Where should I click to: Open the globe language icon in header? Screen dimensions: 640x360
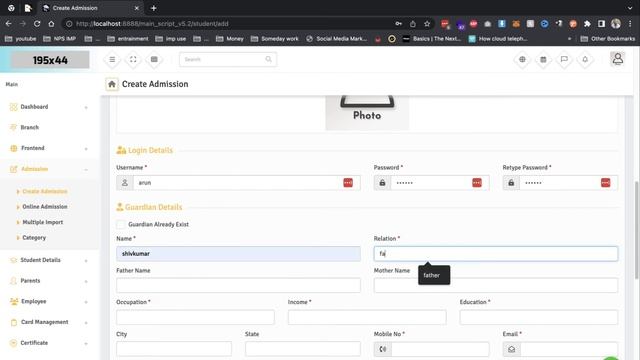point(522,60)
